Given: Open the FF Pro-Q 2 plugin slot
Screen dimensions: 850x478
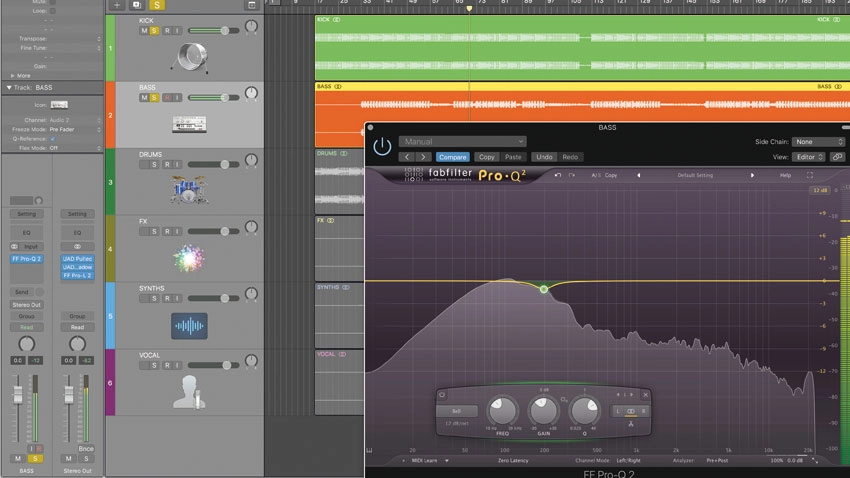Looking at the screenshot, I should point(27,259).
